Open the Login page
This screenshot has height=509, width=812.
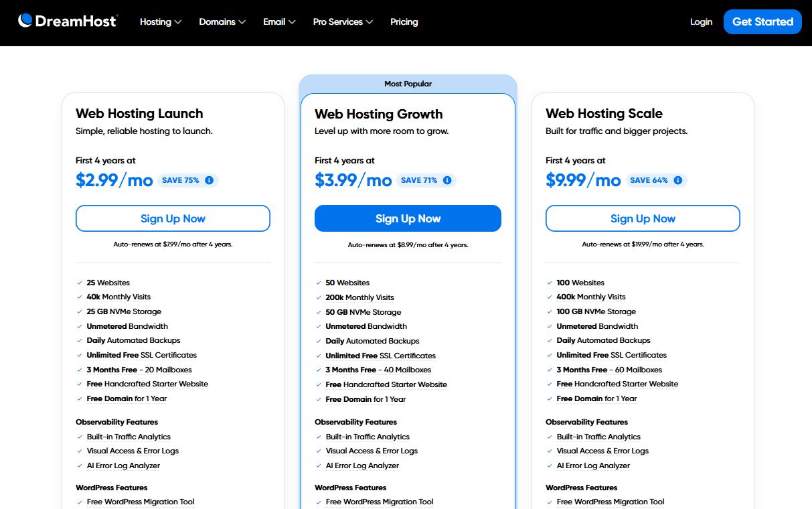[701, 21]
